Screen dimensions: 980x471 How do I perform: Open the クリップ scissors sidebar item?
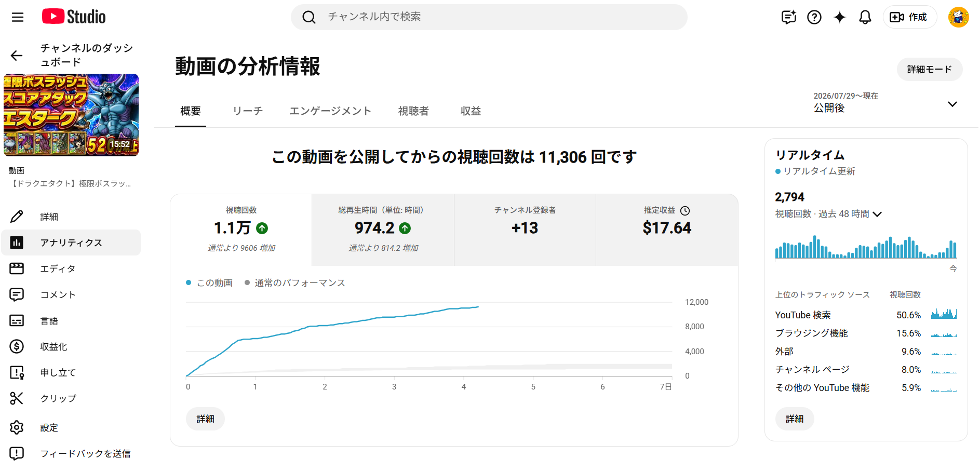coord(71,398)
